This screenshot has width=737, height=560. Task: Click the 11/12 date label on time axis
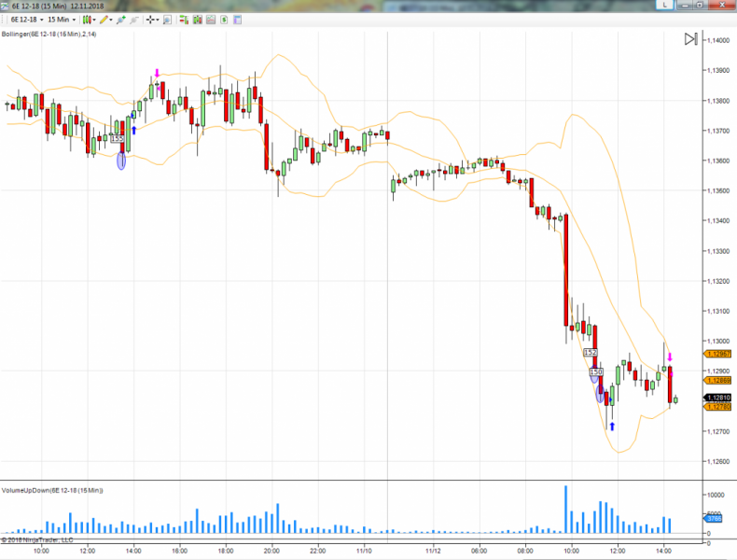point(433,551)
